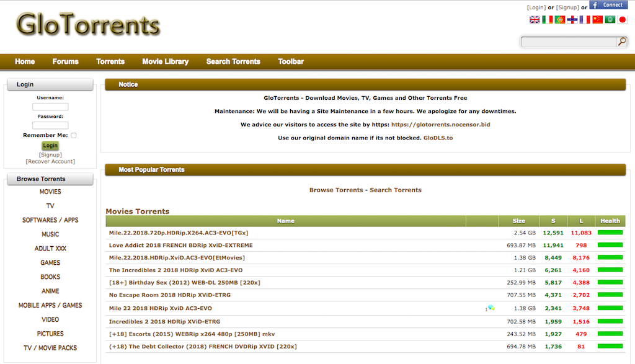Click the magnifying glass search icon
Screen dimensions: 635x364
click(x=621, y=42)
